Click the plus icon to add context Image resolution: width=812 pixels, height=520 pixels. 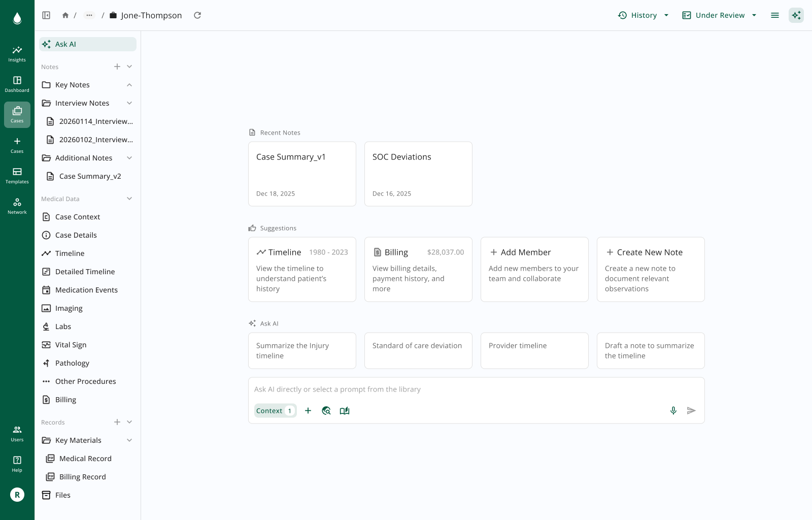coord(308,410)
